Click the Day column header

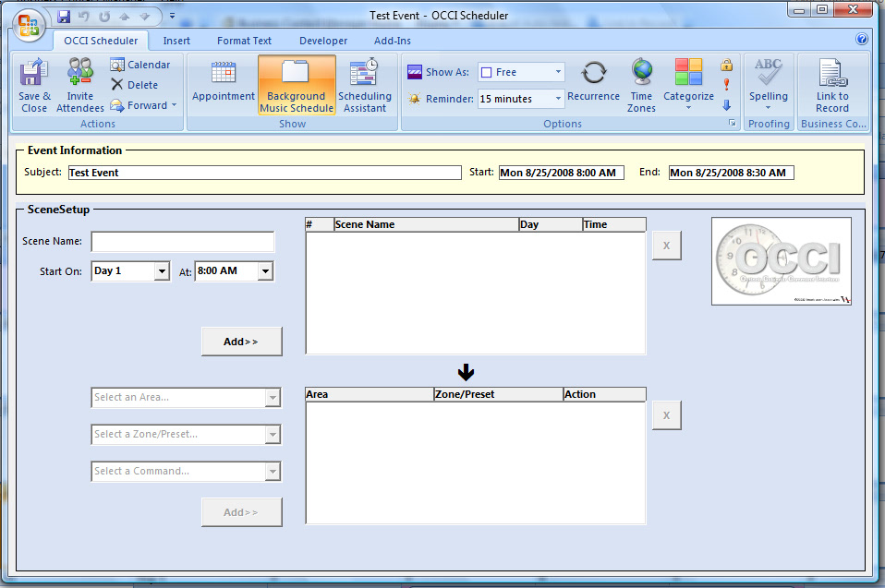(x=551, y=224)
